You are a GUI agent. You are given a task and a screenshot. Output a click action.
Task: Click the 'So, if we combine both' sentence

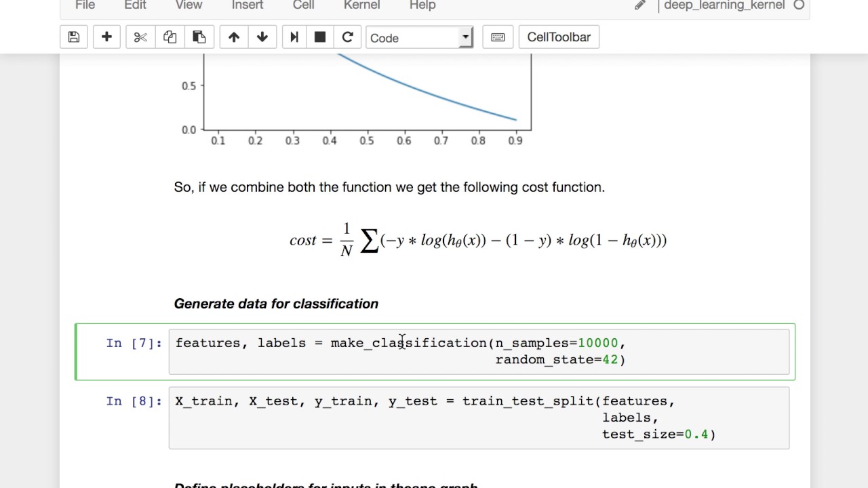(389, 187)
